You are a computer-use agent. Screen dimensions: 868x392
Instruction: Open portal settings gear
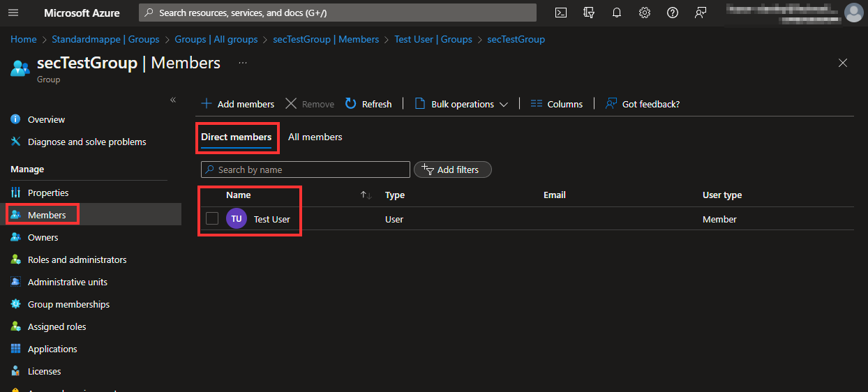pos(645,13)
